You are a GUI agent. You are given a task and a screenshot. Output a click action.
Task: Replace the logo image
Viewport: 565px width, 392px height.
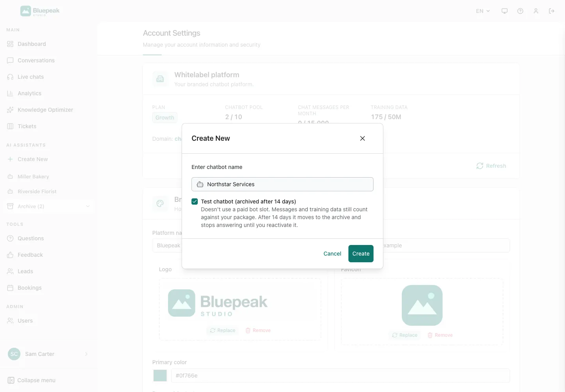click(x=222, y=330)
